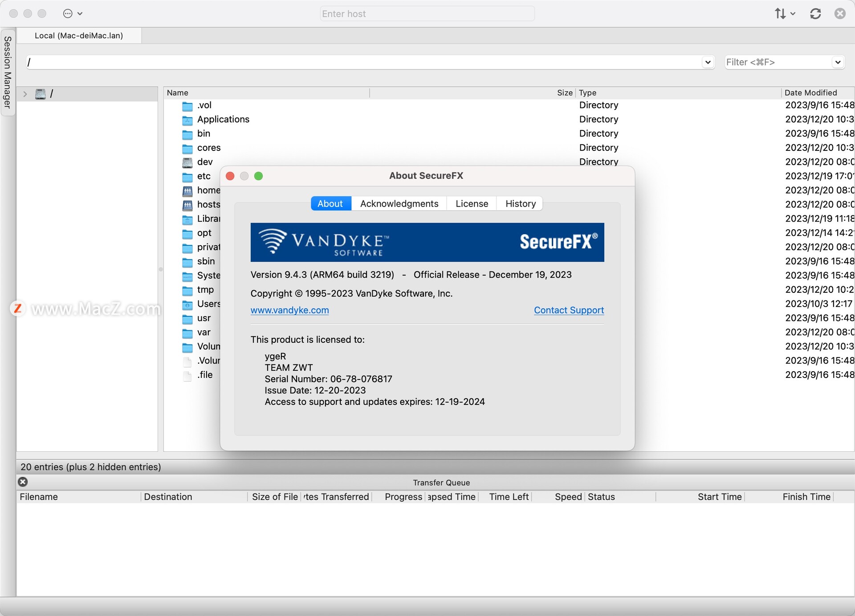
Task: Select the Volumes folder icon
Action: 187,347
